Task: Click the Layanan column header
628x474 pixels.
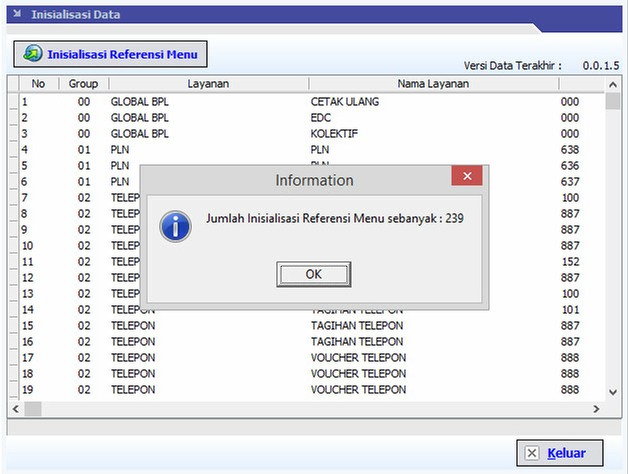Action: pos(208,84)
